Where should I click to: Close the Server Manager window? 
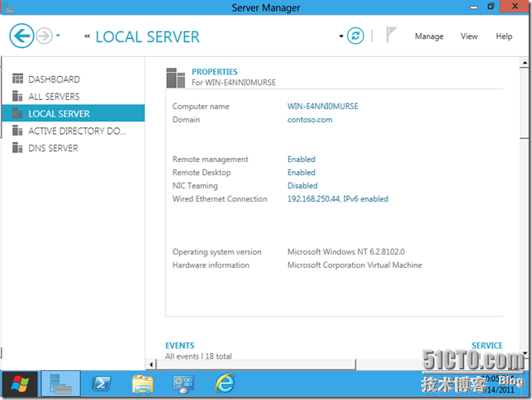tap(515, 6)
